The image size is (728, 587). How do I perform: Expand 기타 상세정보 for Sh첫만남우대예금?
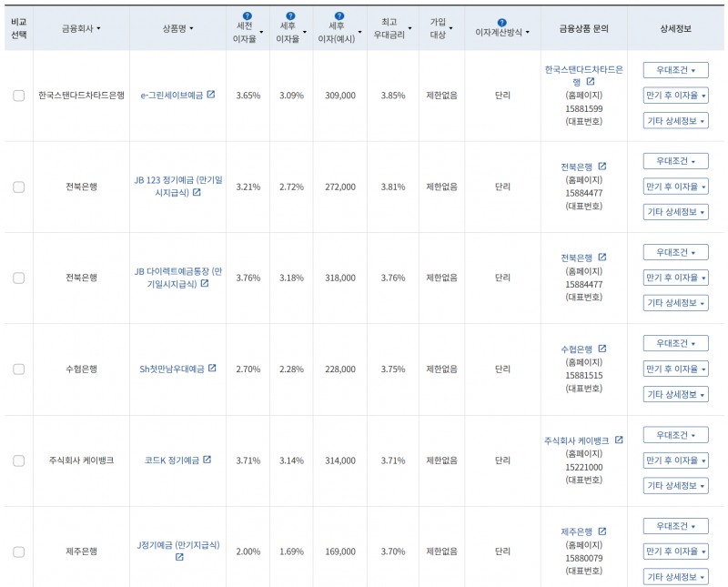pyautogui.click(x=675, y=394)
